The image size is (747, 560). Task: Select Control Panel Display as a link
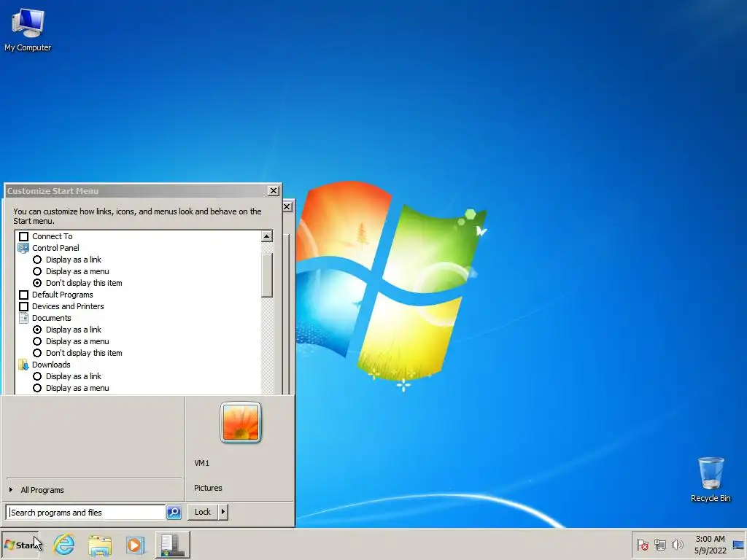37,260
